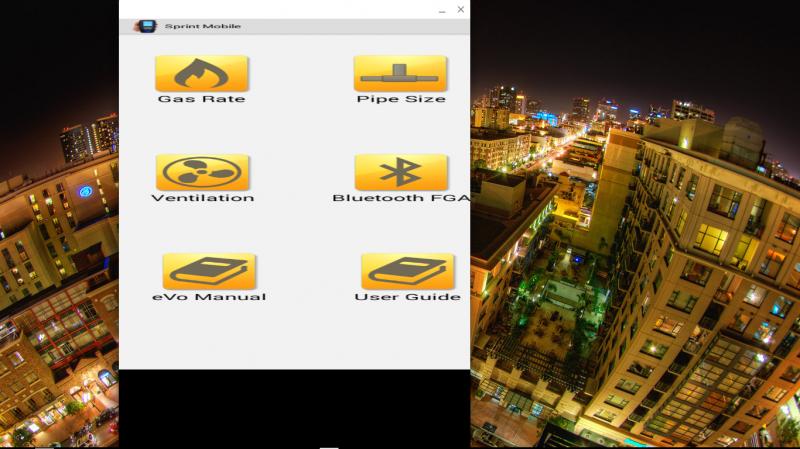
Task: Choose the 'User Guide' text label
Action: point(407,297)
